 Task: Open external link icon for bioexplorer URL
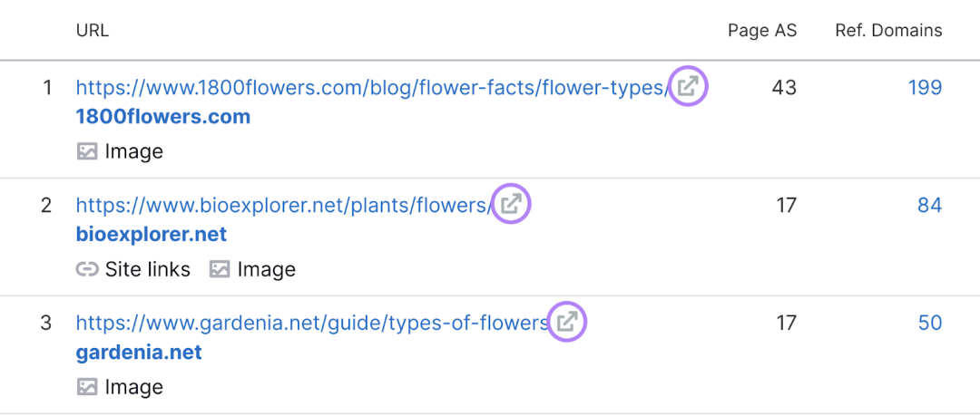pyautogui.click(x=511, y=204)
